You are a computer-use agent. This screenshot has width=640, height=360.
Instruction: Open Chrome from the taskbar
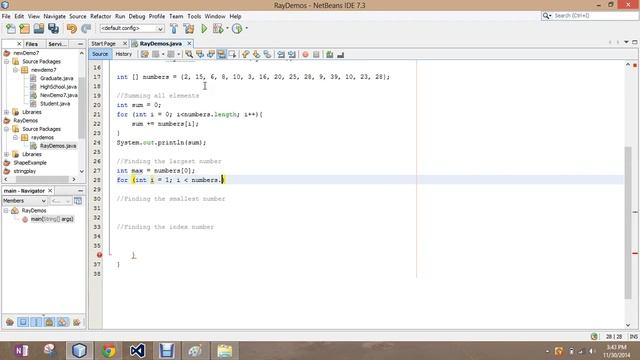tap(109, 351)
